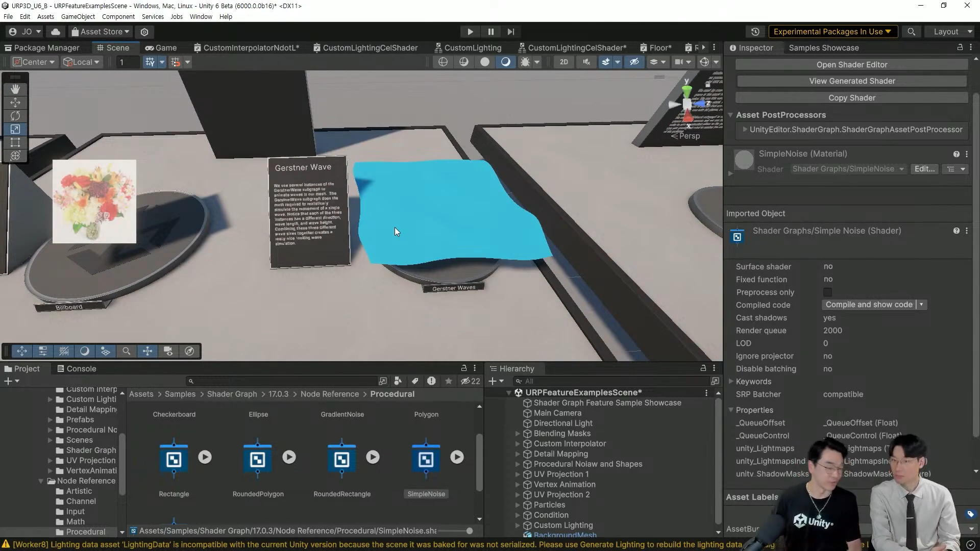Toggle hidden packages visibility count 22
980x551 pixels.
[x=470, y=381]
